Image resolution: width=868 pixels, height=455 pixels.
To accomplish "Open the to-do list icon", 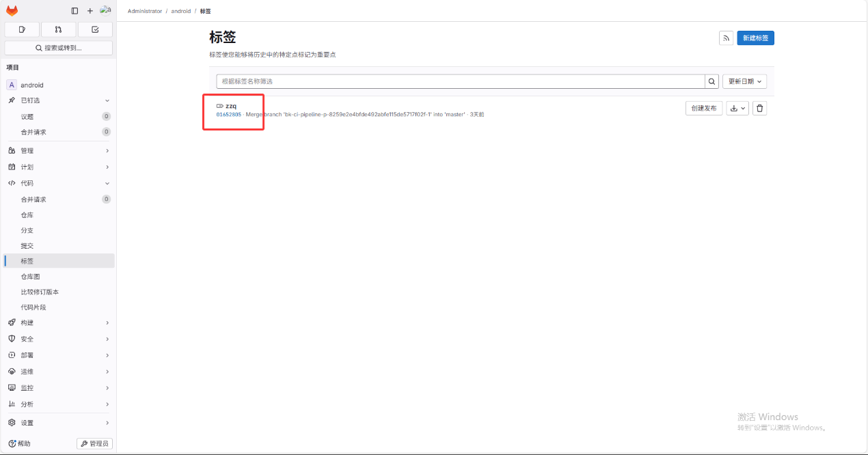I will pyautogui.click(x=95, y=29).
